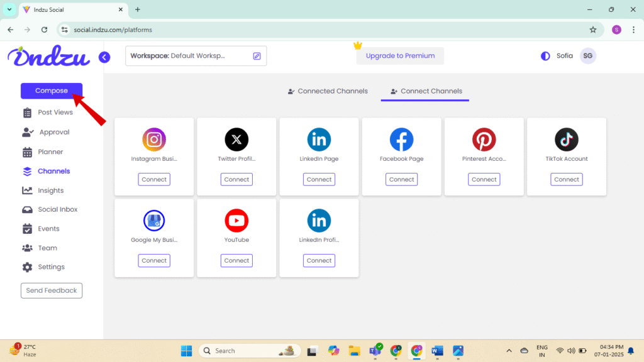Switch to Connected Channels tab
644x362 pixels.
click(328, 91)
